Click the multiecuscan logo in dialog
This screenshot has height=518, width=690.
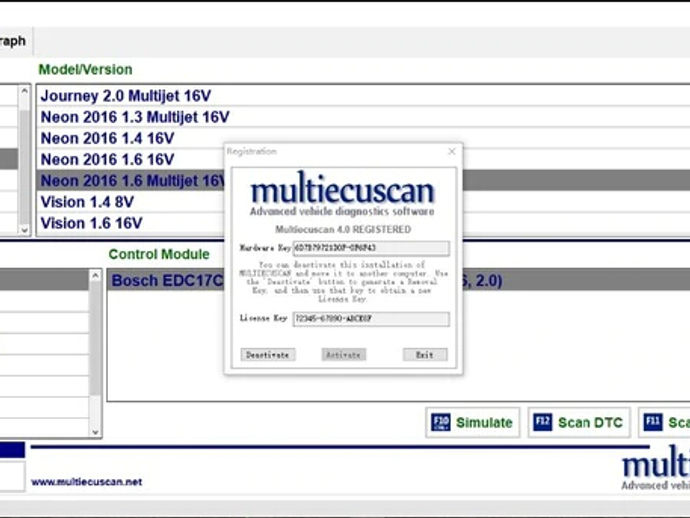(342, 194)
